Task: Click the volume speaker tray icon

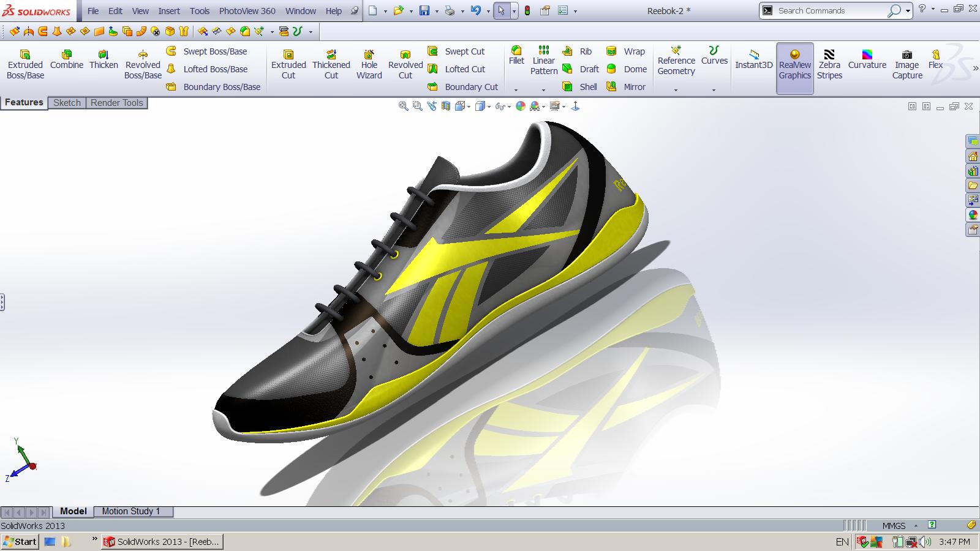Action: tap(924, 542)
